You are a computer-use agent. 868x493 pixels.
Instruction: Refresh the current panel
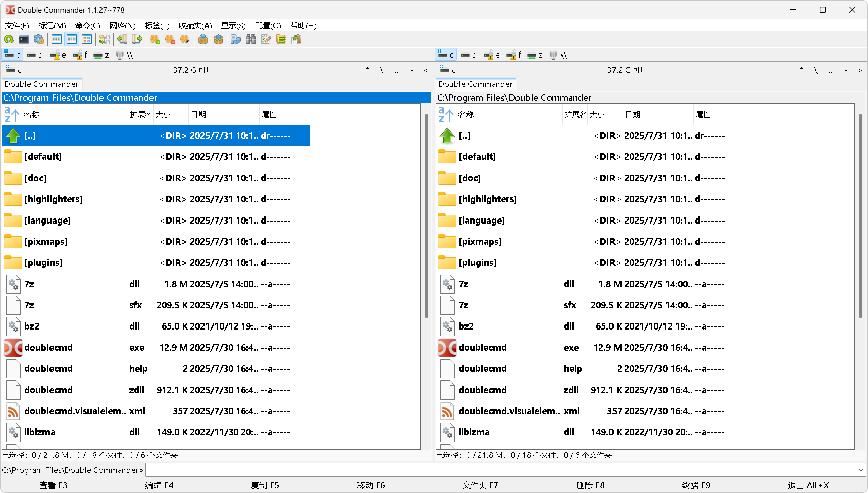tap(8, 39)
